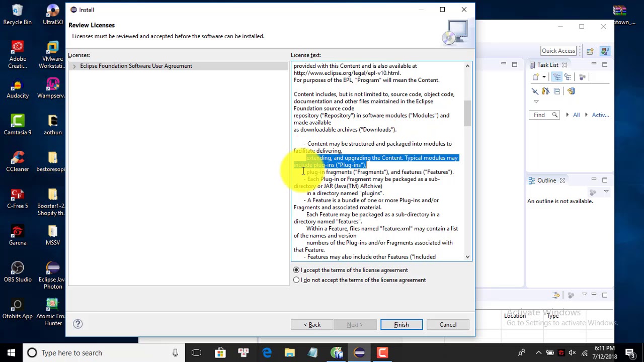Click the Cancel button in Install dialog

coord(448,325)
